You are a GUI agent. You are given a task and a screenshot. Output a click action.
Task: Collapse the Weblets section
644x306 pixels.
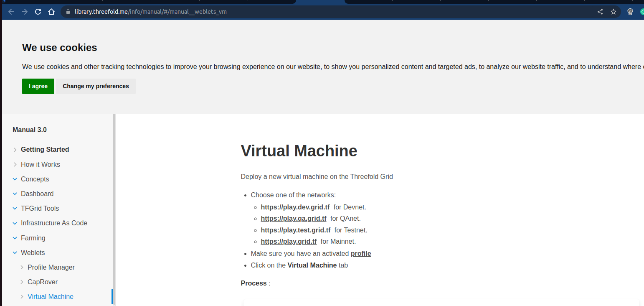click(x=33, y=252)
